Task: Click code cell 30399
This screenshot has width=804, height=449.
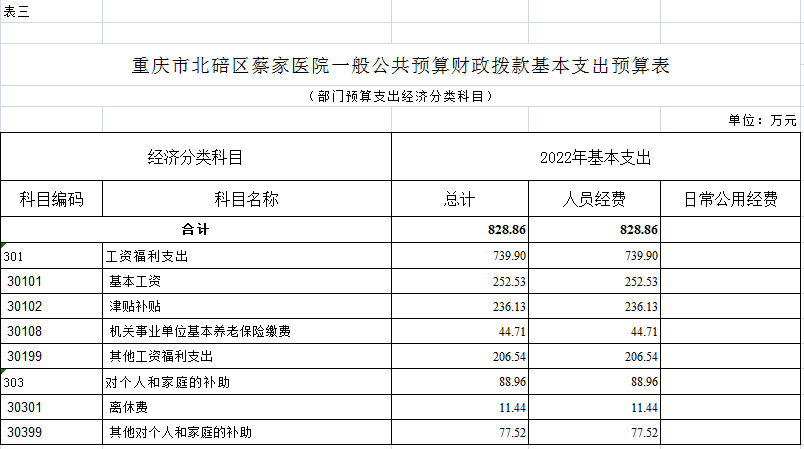Action: [51, 432]
